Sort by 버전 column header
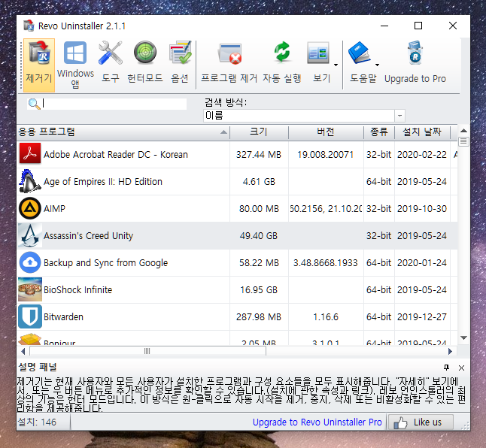This screenshot has width=486, height=448. pos(326,132)
